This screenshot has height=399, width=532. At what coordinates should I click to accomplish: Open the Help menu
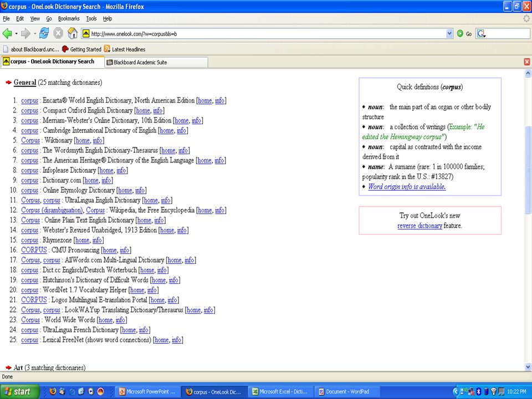(x=108, y=19)
